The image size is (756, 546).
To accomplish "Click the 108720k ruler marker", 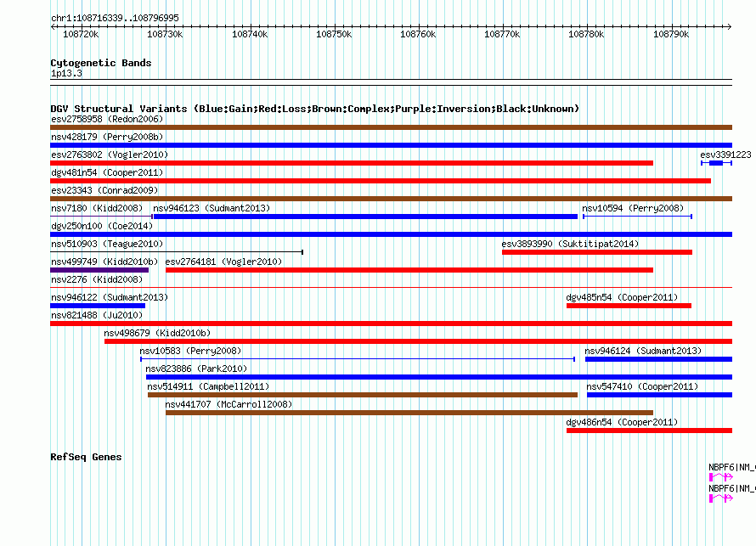I will tap(81, 34).
